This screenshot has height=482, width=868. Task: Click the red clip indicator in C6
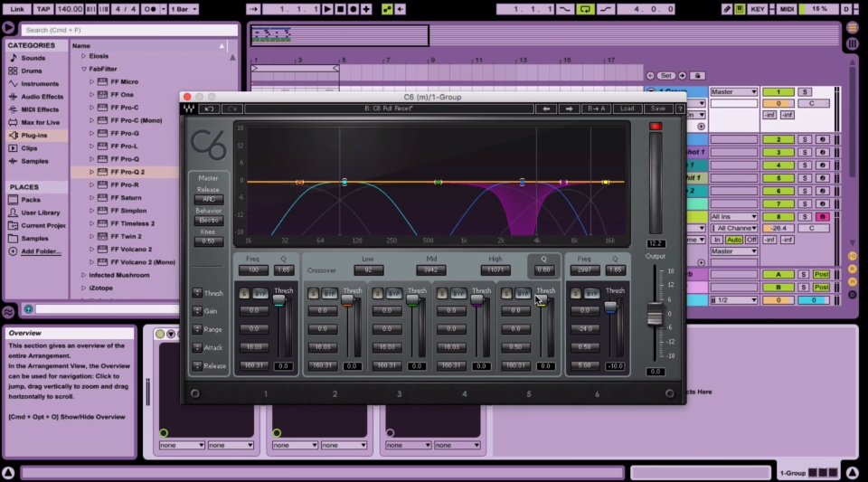tap(656, 127)
